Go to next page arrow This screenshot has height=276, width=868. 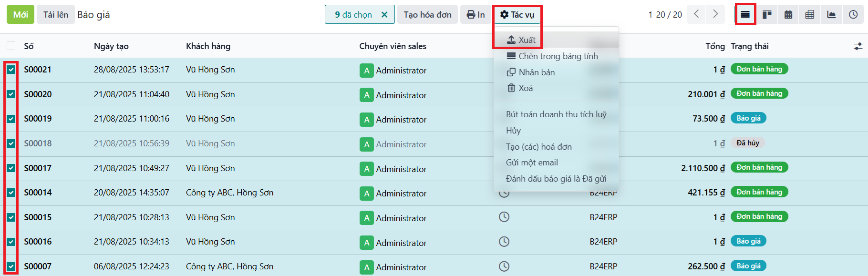point(715,14)
